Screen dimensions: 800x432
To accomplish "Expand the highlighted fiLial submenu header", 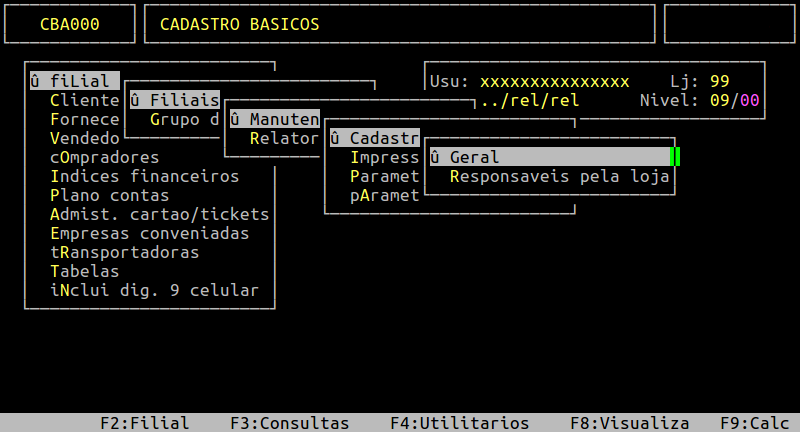I will [x=75, y=81].
